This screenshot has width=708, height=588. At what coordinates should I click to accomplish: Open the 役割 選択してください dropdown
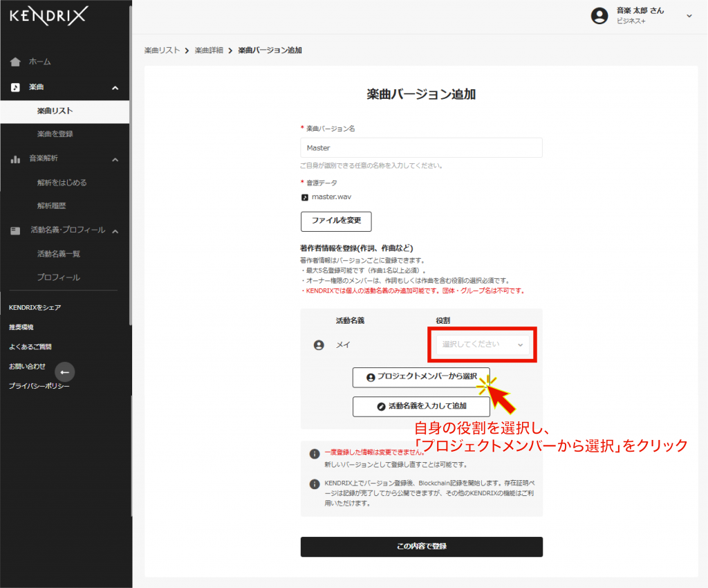483,344
